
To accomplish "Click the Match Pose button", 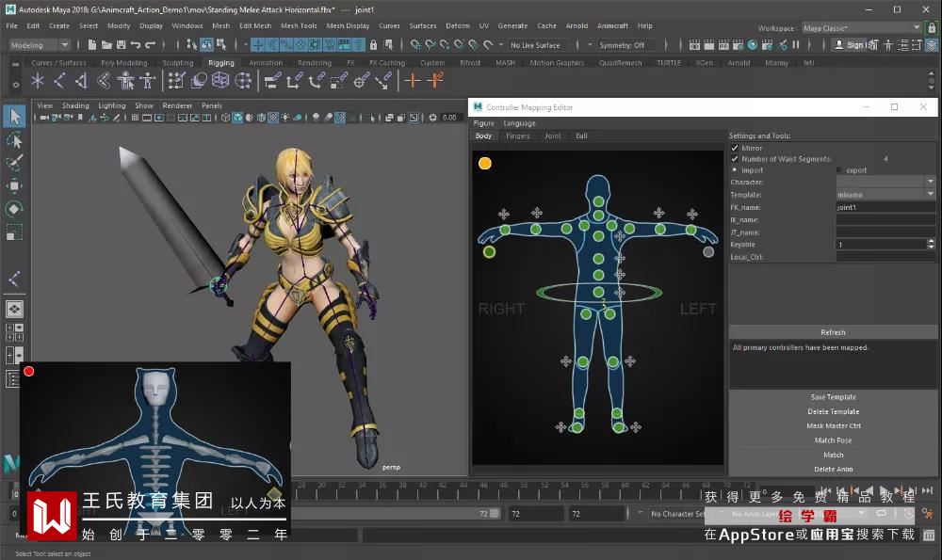I will tap(833, 440).
